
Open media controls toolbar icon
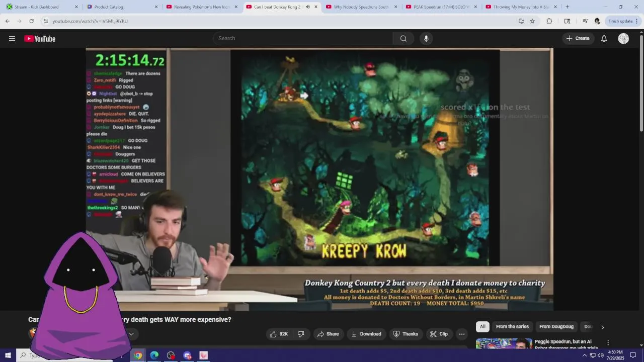(585, 21)
